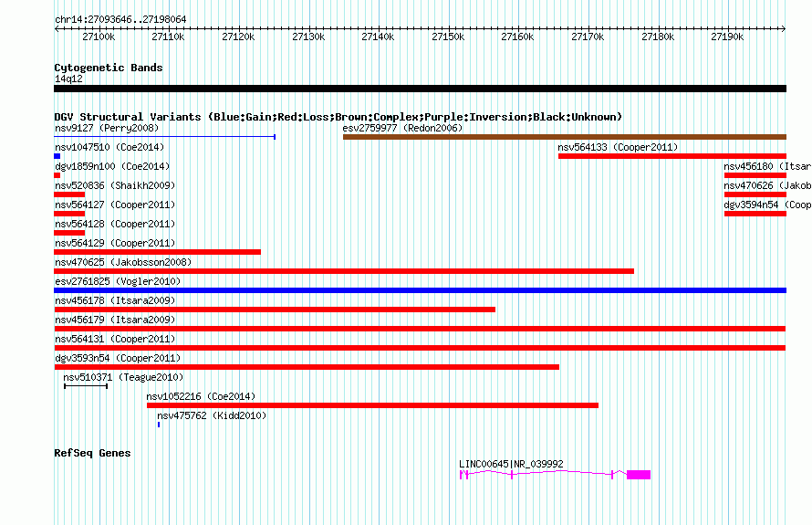Select nsv470625 (Jakobsson2008) label
This screenshot has height=525, width=812.
pyautogui.click(x=123, y=262)
